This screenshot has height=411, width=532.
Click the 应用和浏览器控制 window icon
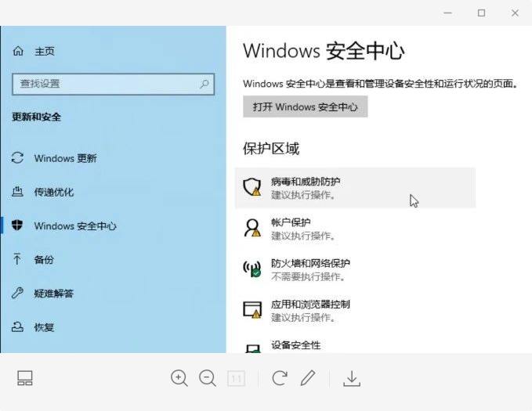[252, 309]
